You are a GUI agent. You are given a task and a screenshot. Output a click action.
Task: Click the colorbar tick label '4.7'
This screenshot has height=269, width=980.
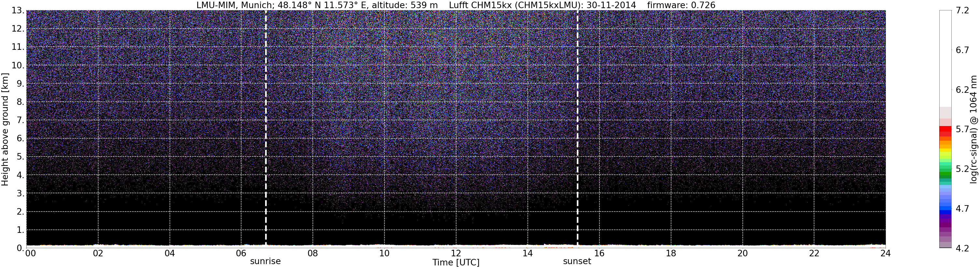point(962,208)
